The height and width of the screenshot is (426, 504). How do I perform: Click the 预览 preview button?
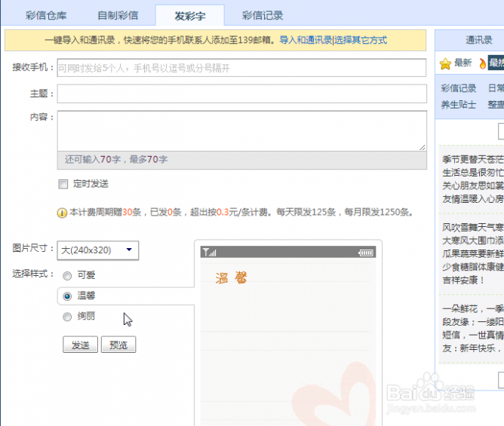[x=118, y=345]
